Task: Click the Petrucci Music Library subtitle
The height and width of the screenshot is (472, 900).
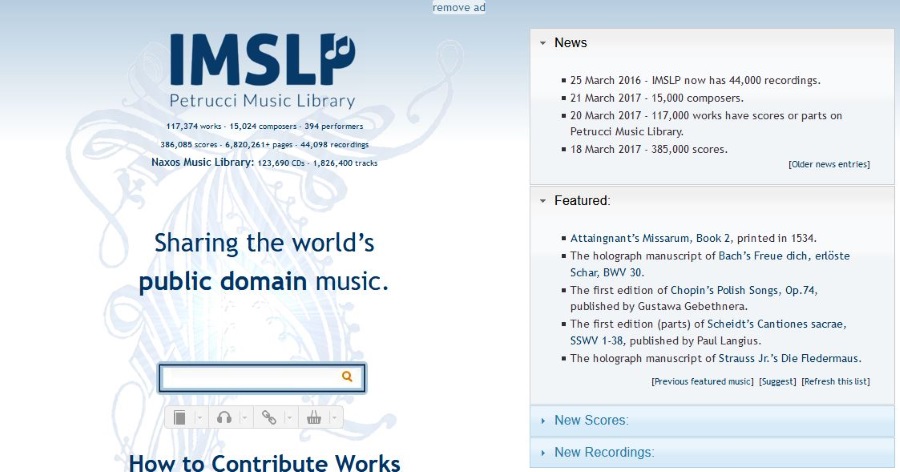Action: pyautogui.click(x=262, y=101)
